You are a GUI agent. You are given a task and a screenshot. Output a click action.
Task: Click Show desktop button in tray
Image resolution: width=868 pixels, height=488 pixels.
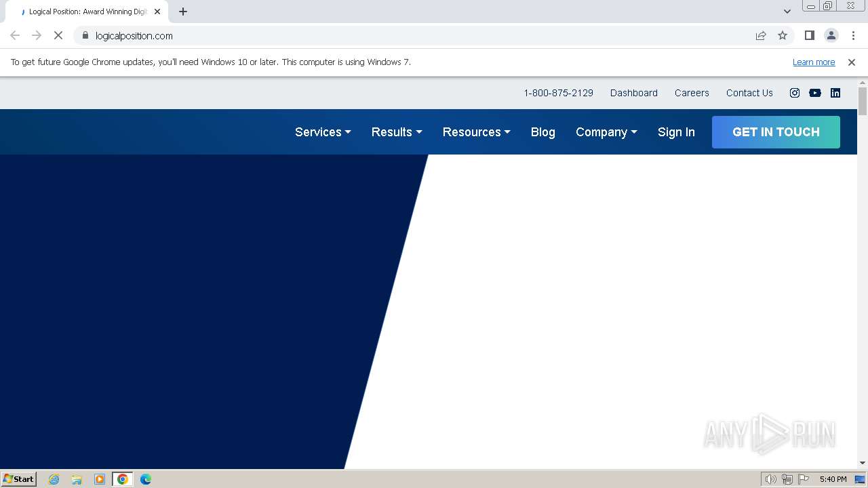861,479
